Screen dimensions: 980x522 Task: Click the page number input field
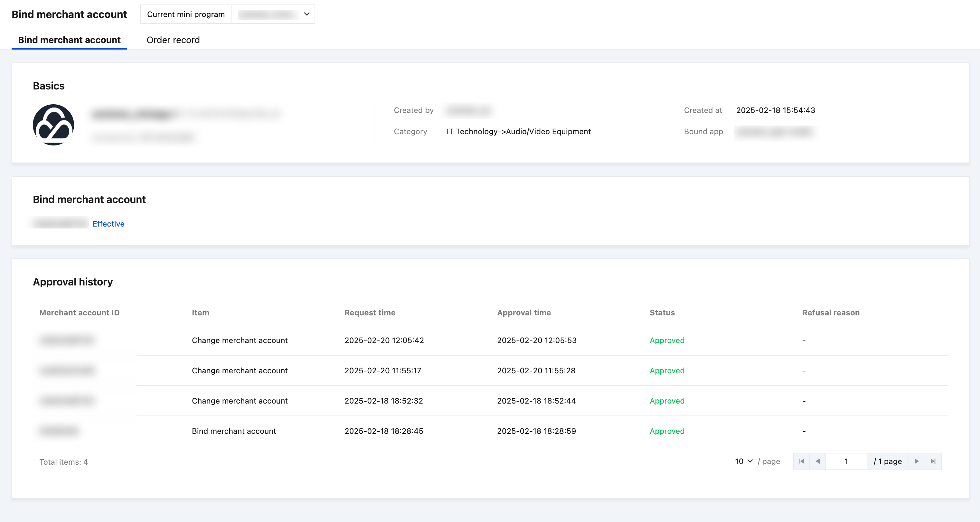pyautogui.click(x=846, y=461)
